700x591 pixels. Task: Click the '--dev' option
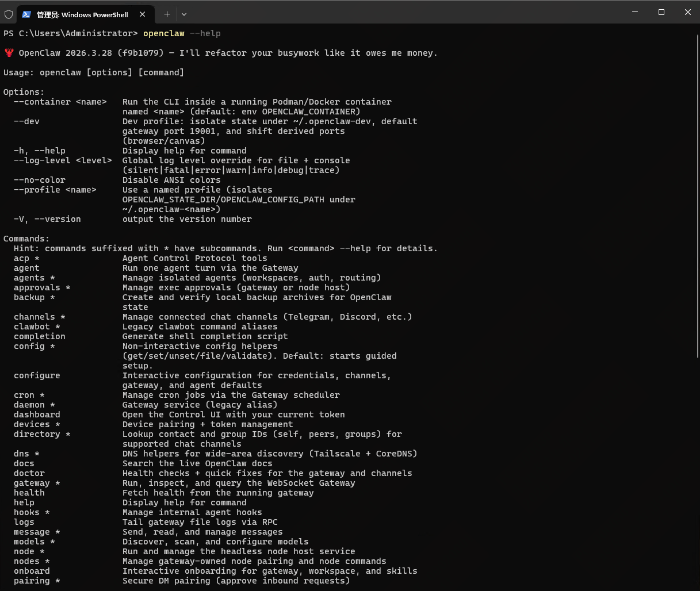(26, 121)
